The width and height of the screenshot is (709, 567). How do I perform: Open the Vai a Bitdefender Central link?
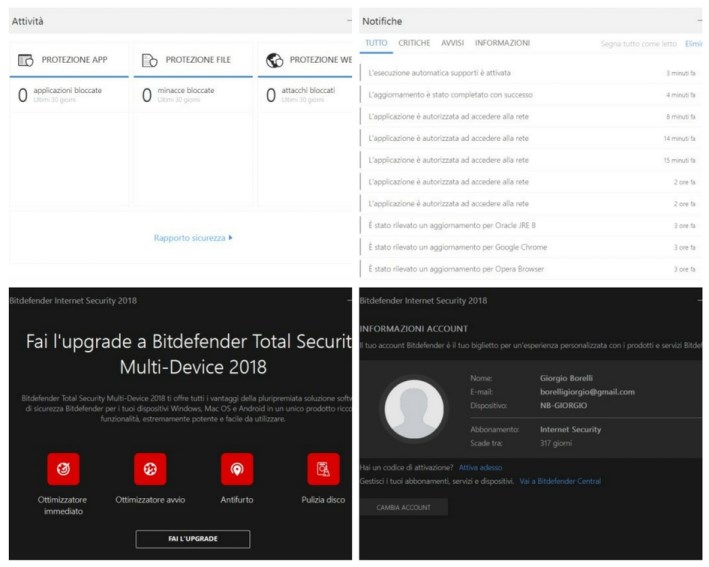pyautogui.click(x=560, y=481)
